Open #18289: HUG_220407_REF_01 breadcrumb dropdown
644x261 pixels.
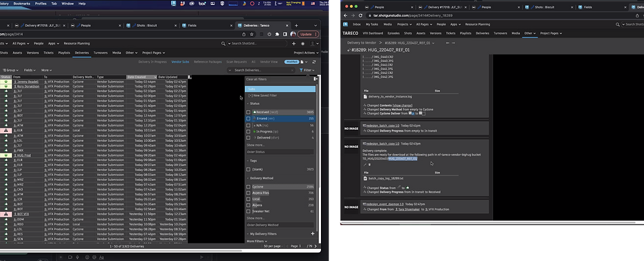click(433, 42)
